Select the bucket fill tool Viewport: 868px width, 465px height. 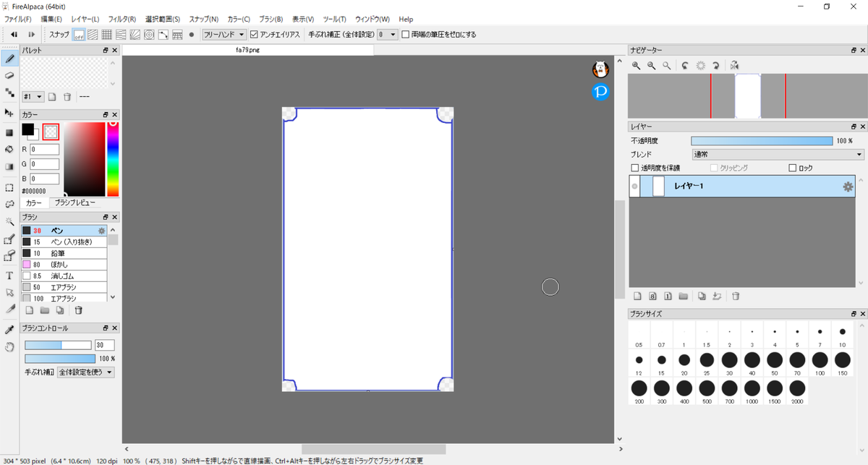click(9, 150)
